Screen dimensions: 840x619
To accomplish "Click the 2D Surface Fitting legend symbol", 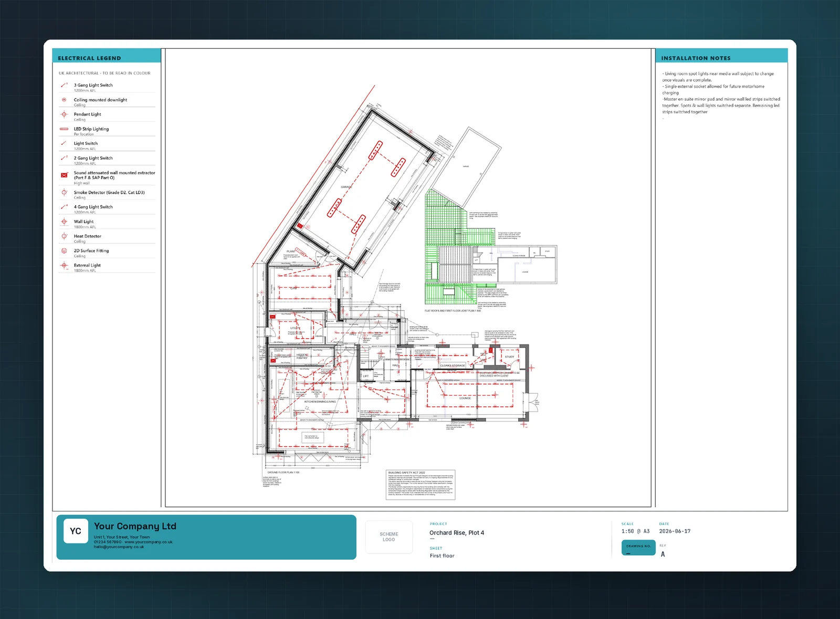I will click(x=64, y=251).
